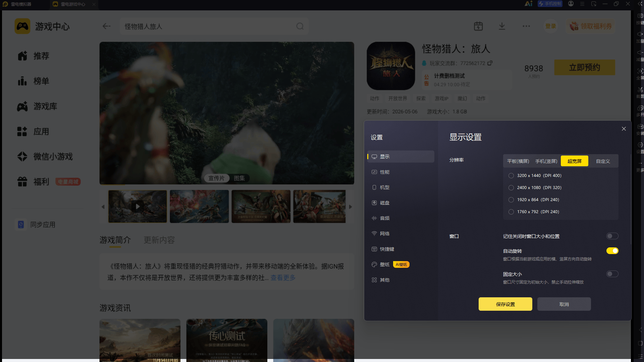Close the 雷电游戏中心 tab
The image size is (644, 362).
pos(94,4)
